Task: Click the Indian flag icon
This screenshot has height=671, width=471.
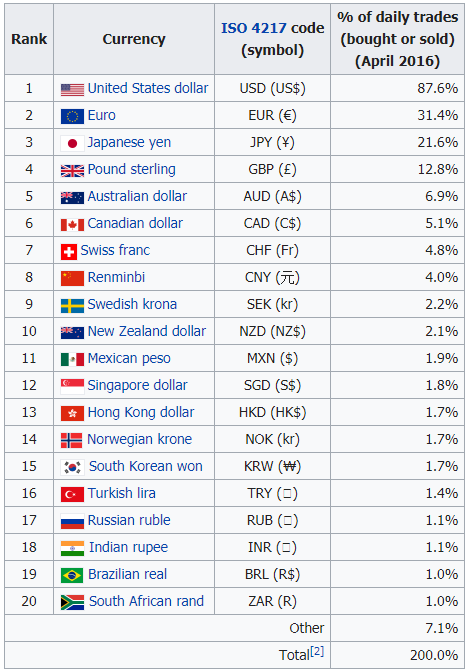Action: click(x=72, y=548)
